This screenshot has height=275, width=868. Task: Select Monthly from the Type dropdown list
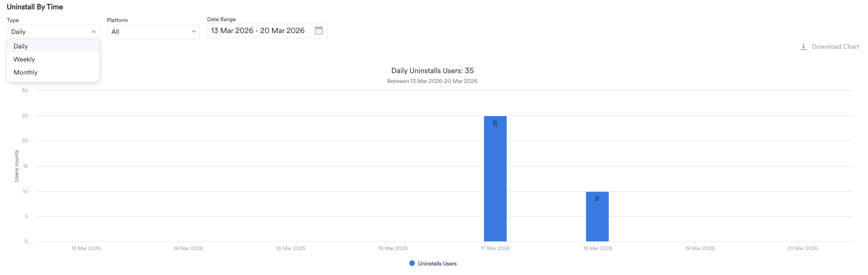25,72
